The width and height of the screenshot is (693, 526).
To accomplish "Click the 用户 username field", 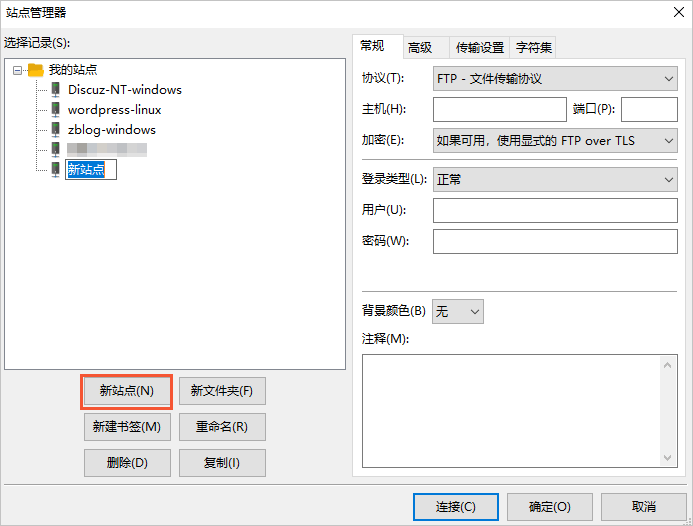I will tap(555, 210).
